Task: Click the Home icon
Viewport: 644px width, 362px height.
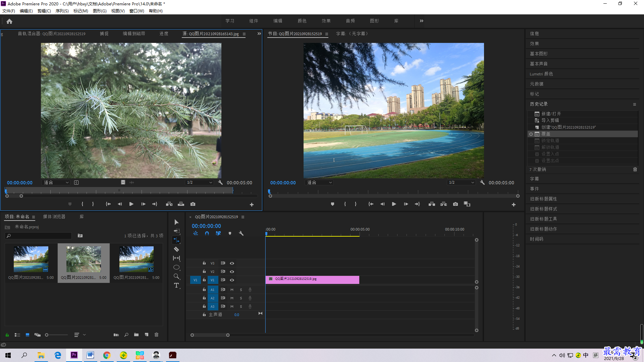Action: click(9, 21)
